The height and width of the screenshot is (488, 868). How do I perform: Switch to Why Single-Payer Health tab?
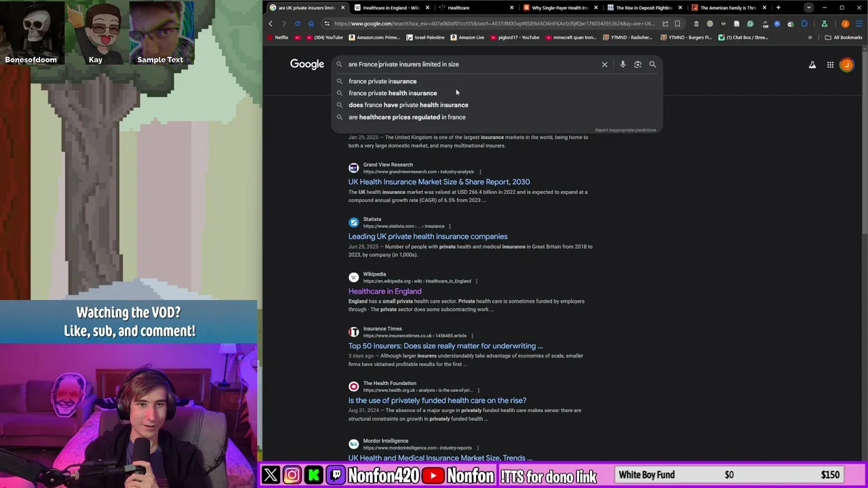[559, 7]
